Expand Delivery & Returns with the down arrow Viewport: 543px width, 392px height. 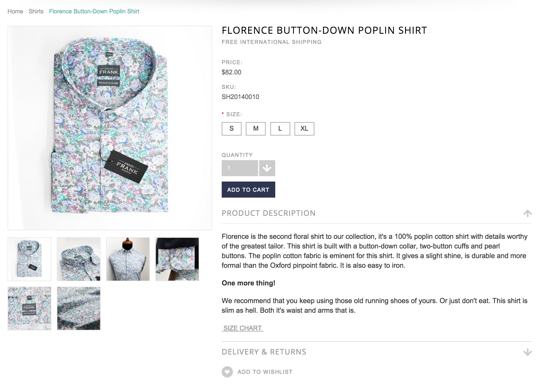tap(527, 352)
